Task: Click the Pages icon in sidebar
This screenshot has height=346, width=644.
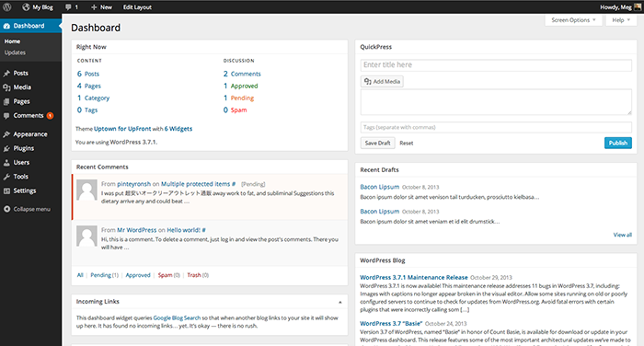Action: pos(6,101)
